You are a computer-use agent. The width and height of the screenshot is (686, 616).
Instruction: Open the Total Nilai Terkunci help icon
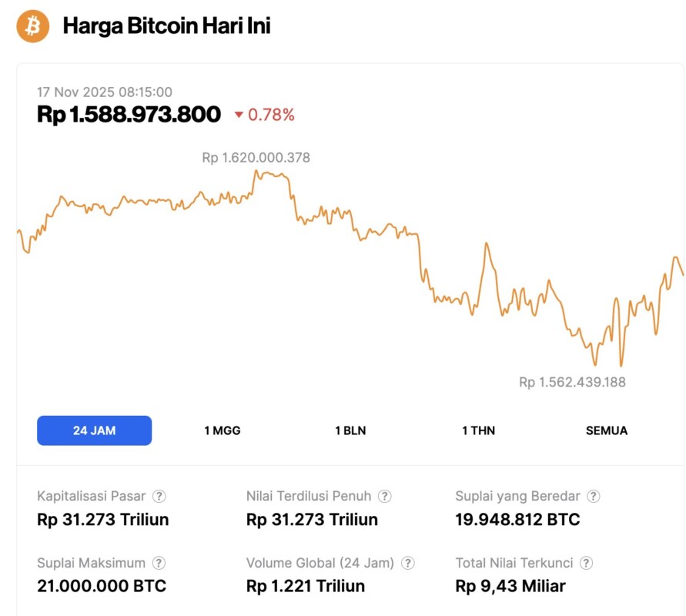(587, 563)
